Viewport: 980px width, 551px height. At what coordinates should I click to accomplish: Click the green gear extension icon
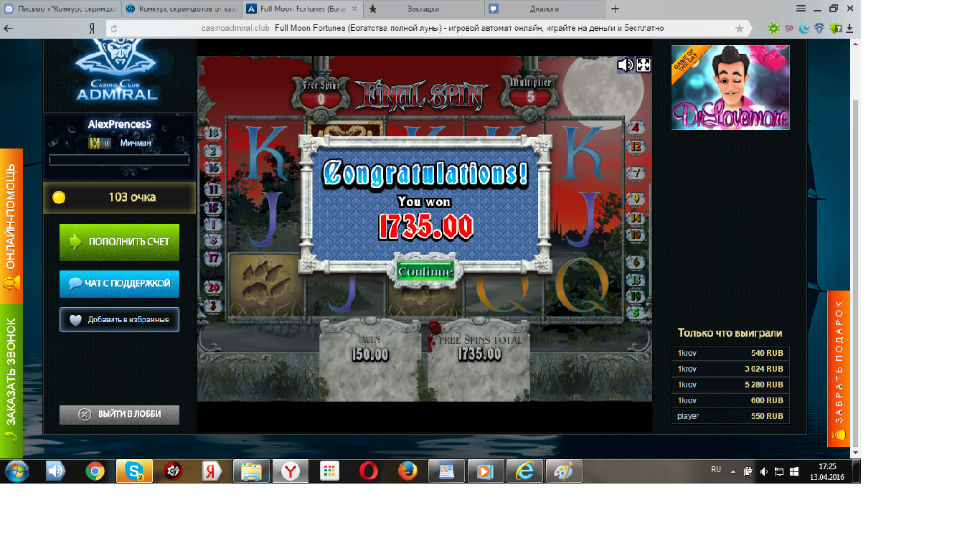pos(773,29)
